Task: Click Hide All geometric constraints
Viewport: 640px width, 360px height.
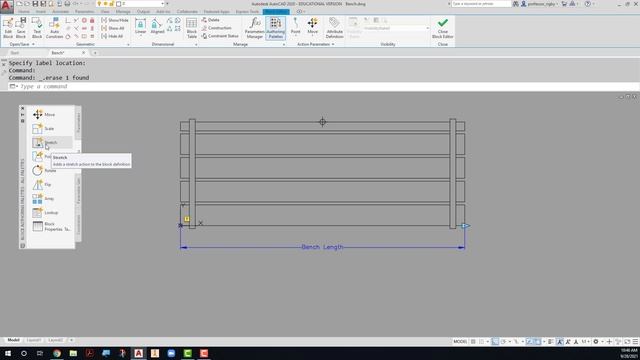Action: coord(112,36)
